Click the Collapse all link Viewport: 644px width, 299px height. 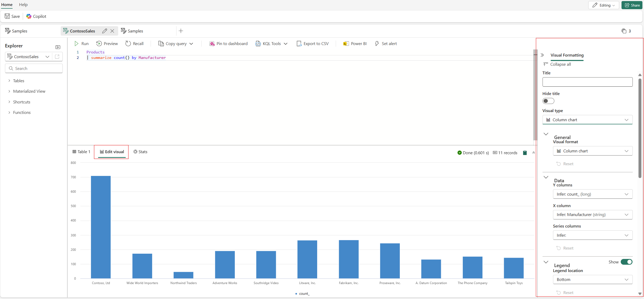coord(560,64)
